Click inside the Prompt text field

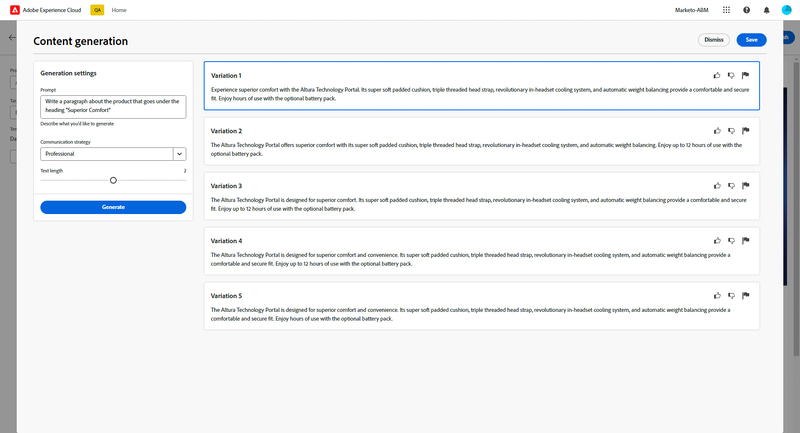113,107
